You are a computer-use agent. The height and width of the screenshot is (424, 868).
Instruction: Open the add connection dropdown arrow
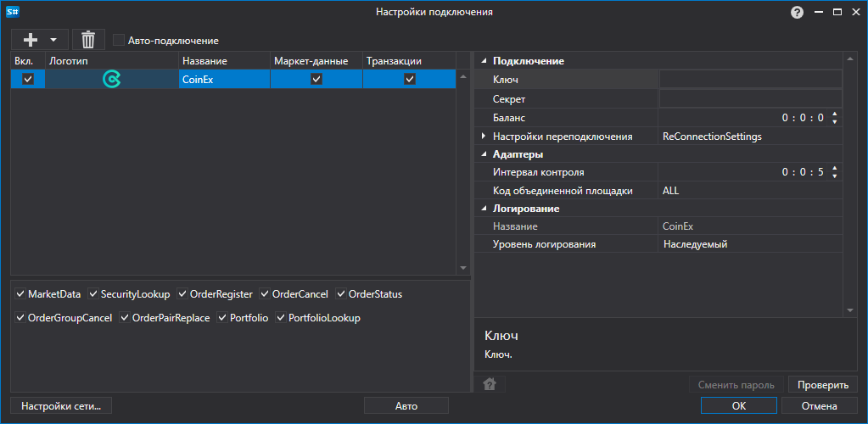(x=53, y=40)
